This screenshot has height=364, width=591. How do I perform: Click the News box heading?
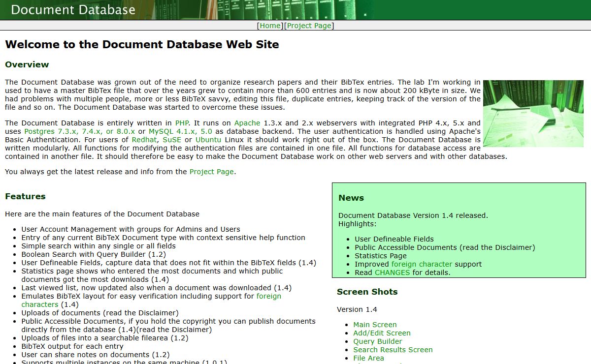[351, 198]
